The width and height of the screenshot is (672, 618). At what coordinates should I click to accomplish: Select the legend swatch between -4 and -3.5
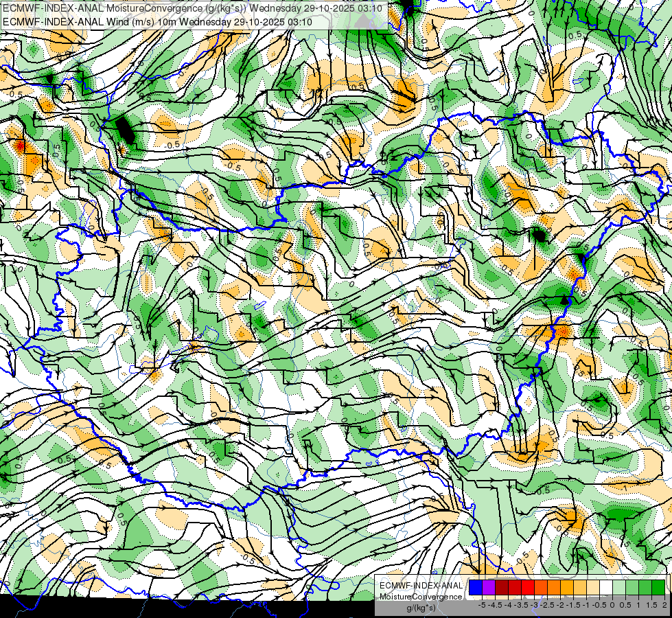click(x=515, y=588)
